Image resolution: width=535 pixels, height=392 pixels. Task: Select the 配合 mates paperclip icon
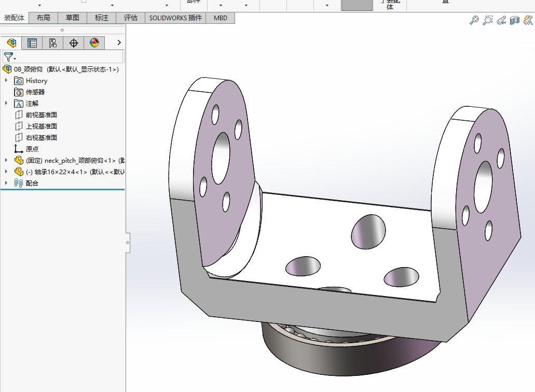(x=19, y=183)
